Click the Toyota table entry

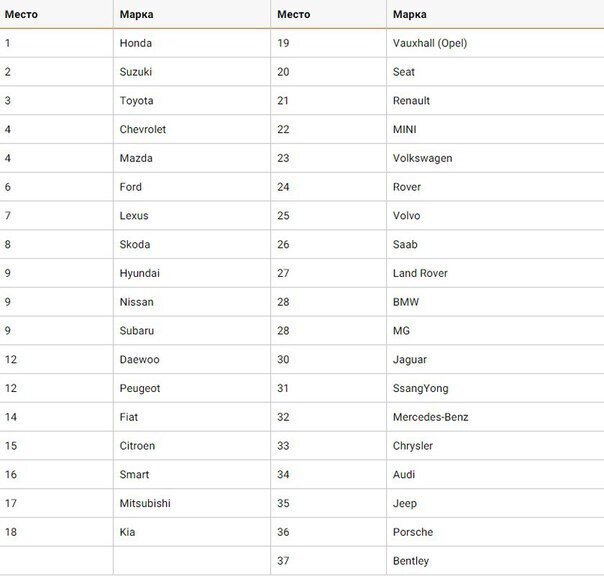(137, 101)
